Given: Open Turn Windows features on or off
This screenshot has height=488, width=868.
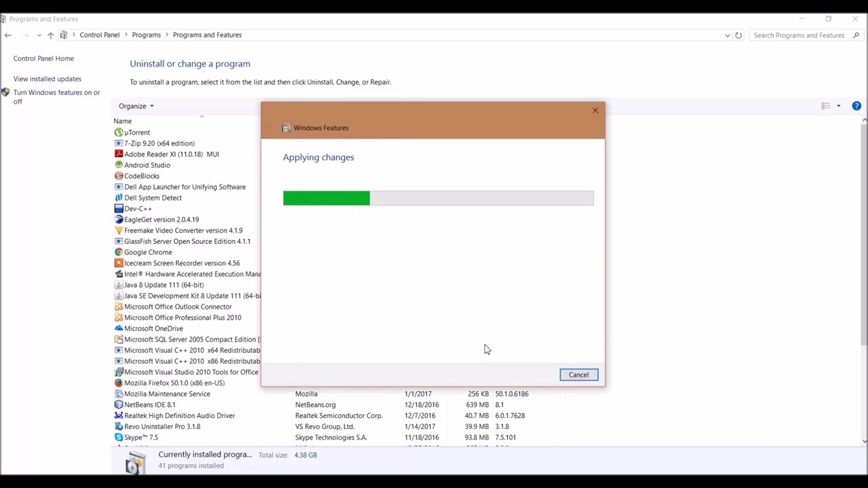Looking at the screenshot, I should 56,97.
